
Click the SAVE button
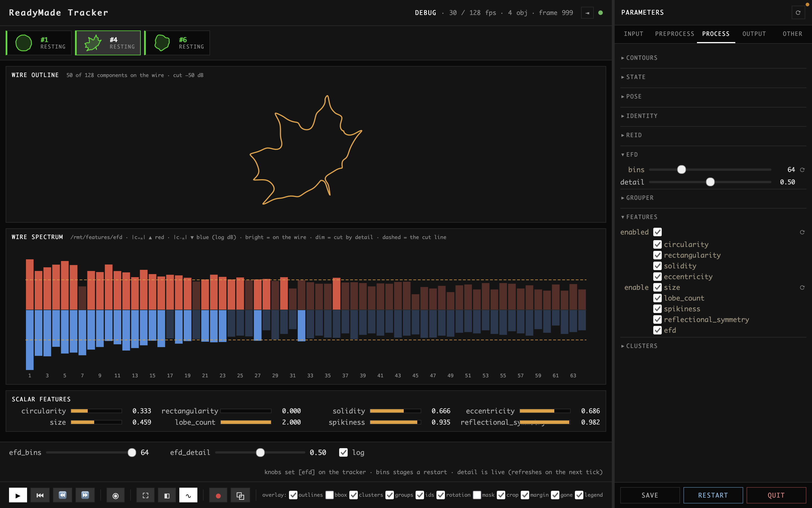click(650, 495)
